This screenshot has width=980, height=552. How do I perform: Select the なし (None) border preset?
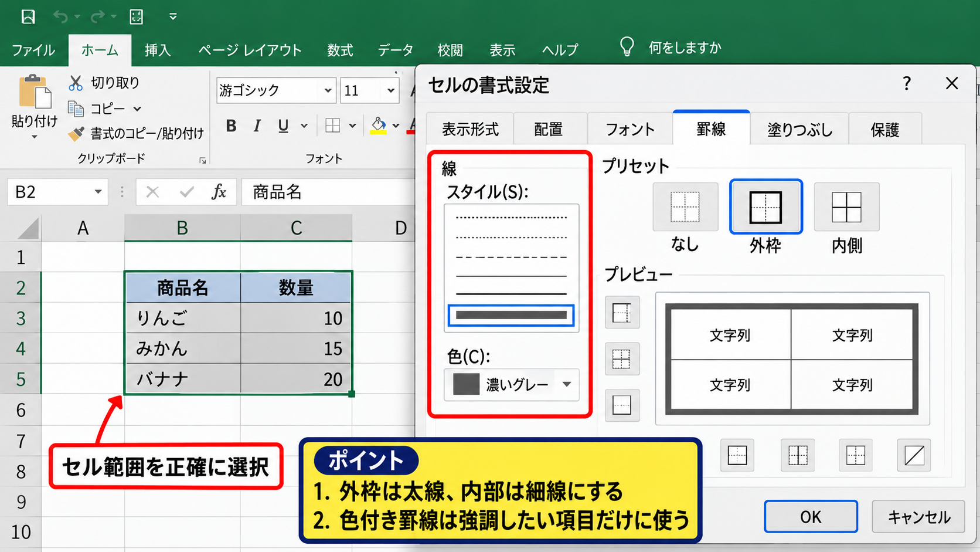[685, 206]
